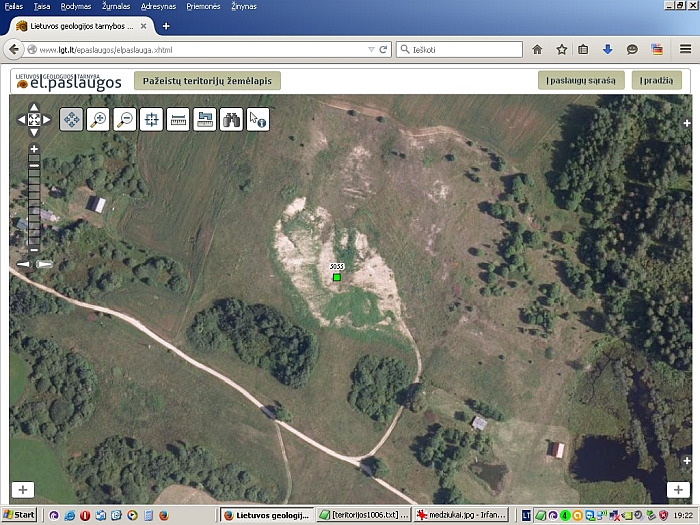Image resolution: width=700 pixels, height=525 pixels.
Task: Launch Firefox from quick launch bar
Action: click(x=164, y=516)
